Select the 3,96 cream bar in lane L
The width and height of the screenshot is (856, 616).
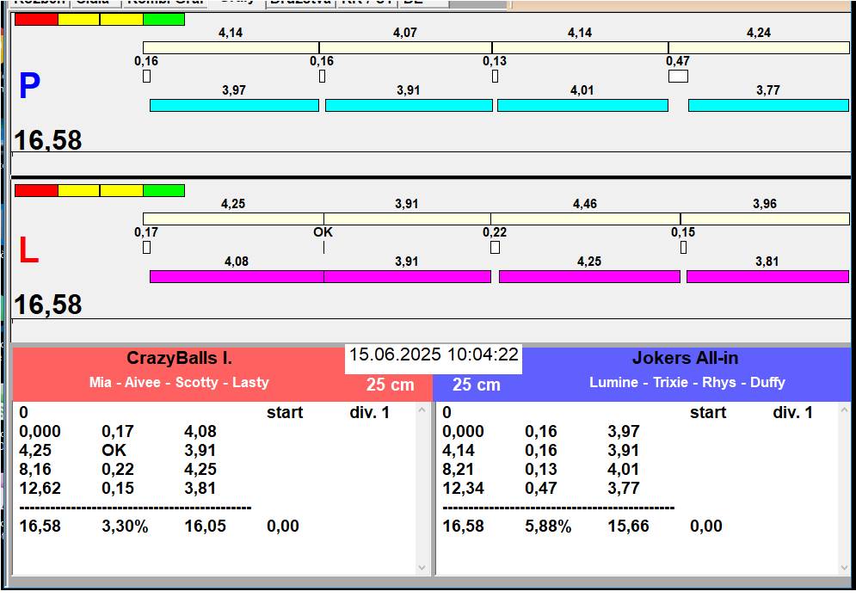765,219
